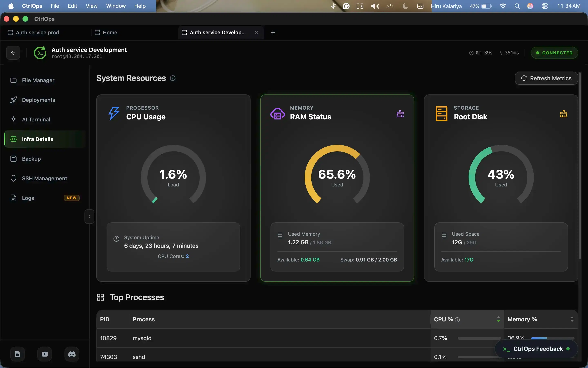Open the Window menu
Screen dimensions: 588x368
click(x=116, y=6)
